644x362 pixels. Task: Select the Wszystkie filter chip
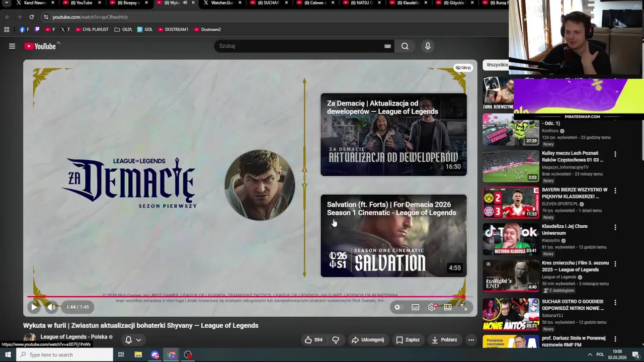point(497,65)
